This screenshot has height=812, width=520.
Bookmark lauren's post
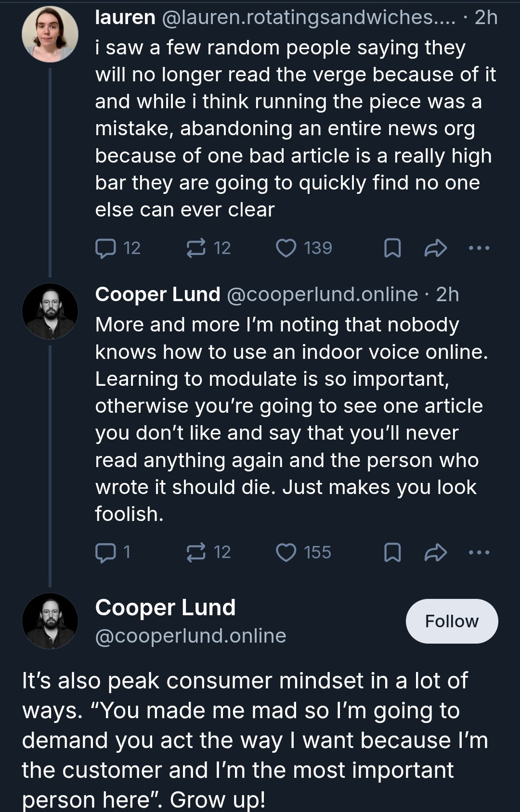click(x=392, y=248)
